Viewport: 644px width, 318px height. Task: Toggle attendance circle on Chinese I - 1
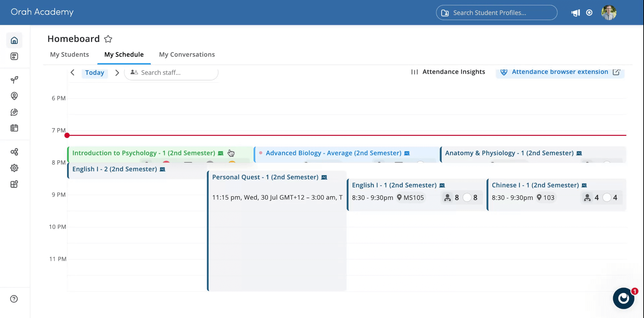click(607, 198)
